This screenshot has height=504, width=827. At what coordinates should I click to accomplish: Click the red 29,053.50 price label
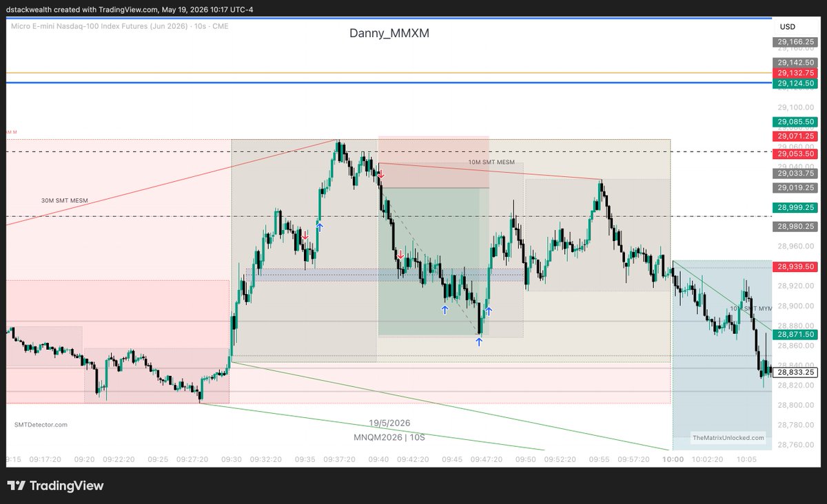pyautogui.click(x=795, y=154)
